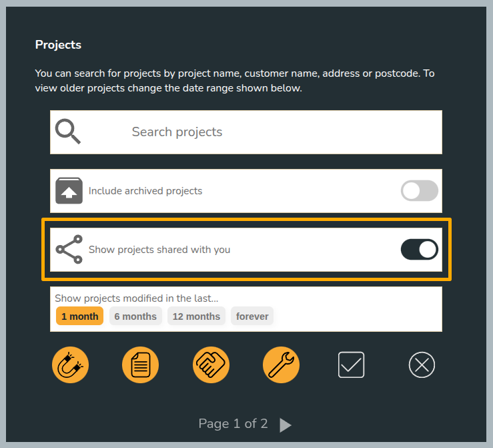Select the forever date range
Image resolution: width=493 pixels, height=448 pixels.
[252, 316]
